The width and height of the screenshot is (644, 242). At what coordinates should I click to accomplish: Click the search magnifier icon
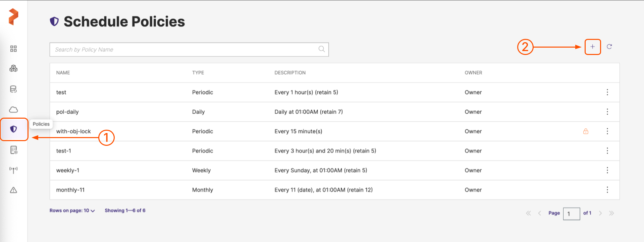point(321,49)
